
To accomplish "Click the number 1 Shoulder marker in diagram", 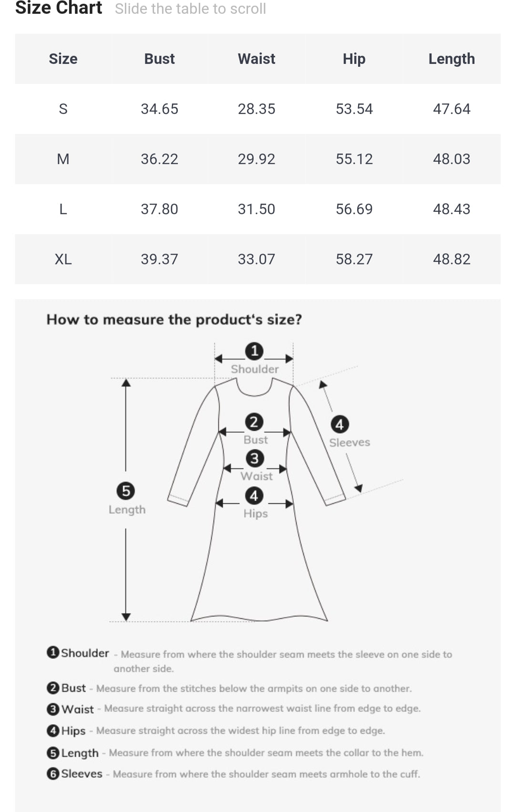I will tap(254, 351).
